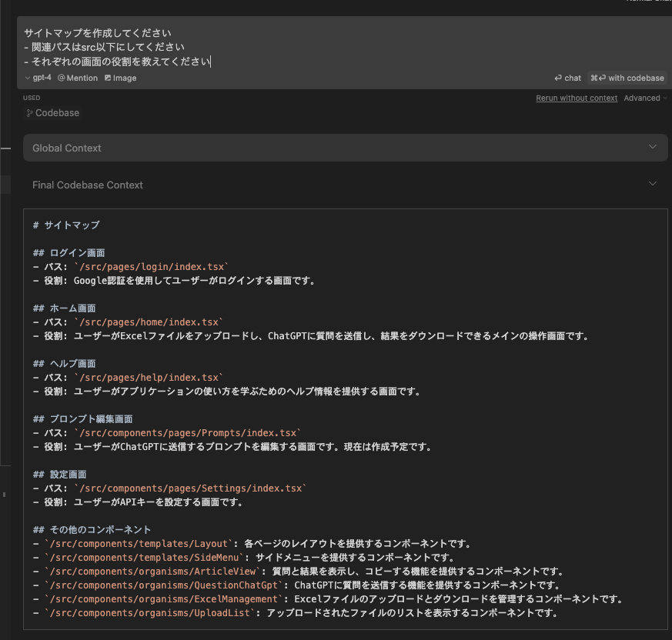Click the Image attachment icon

tap(109, 78)
